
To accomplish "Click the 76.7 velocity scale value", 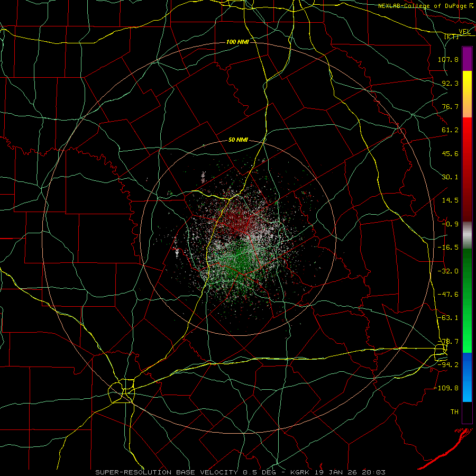I will click(450, 106).
